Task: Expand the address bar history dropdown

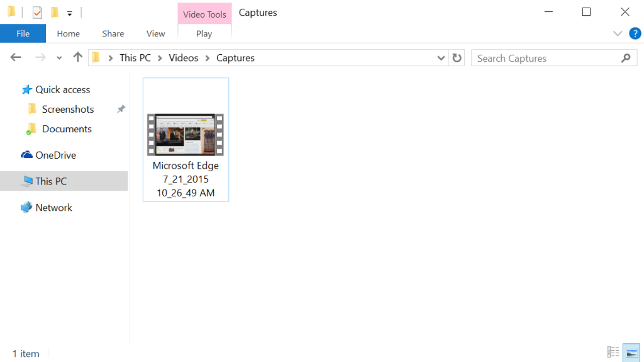Action: pyautogui.click(x=441, y=58)
